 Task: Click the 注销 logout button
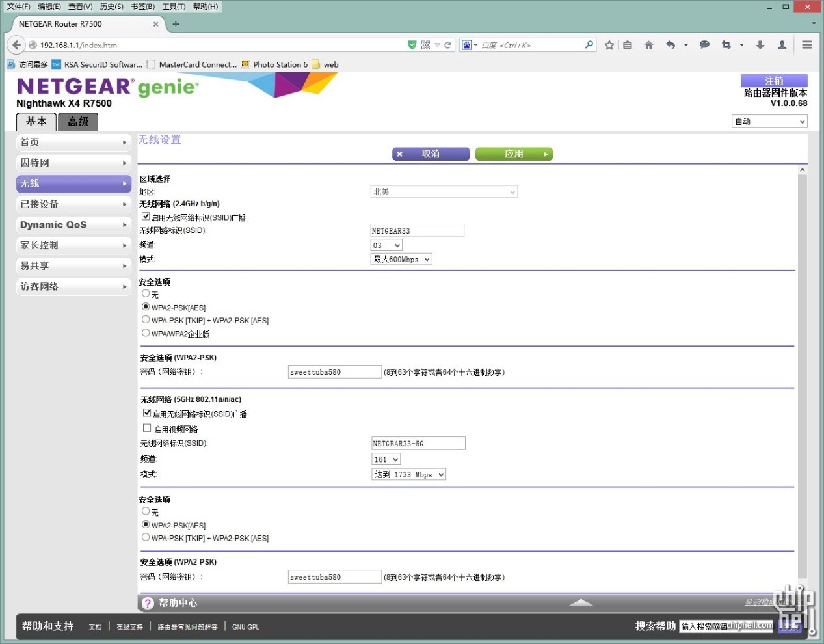point(774,81)
